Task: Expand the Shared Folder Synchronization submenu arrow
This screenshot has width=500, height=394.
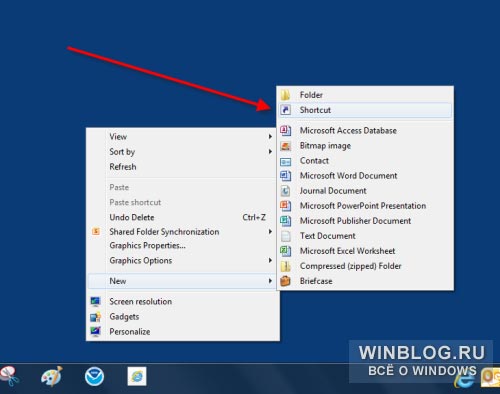Action: coord(270,231)
